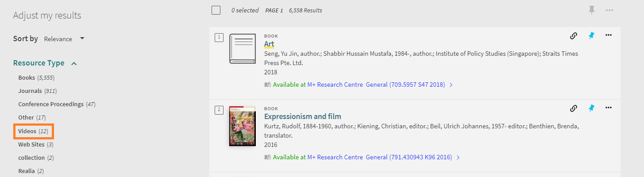This screenshot has width=644, height=177.
Task: Select result number 1 checkbox
Action: click(219, 38)
